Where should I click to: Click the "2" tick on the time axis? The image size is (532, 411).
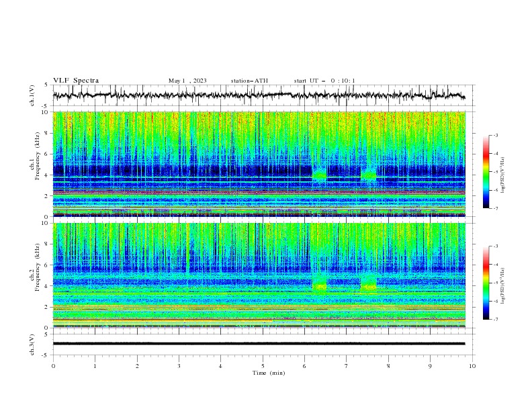[x=137, y=366]
